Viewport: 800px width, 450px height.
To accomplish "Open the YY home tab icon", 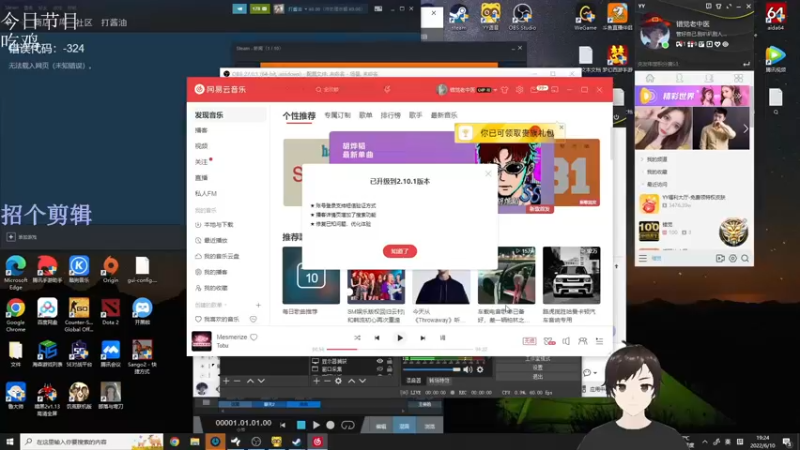I will 650,78.
